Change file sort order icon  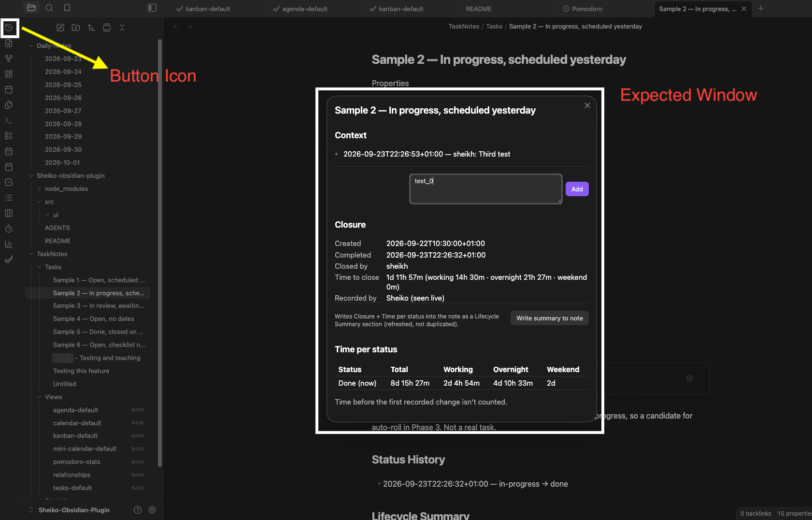point(91,28)
